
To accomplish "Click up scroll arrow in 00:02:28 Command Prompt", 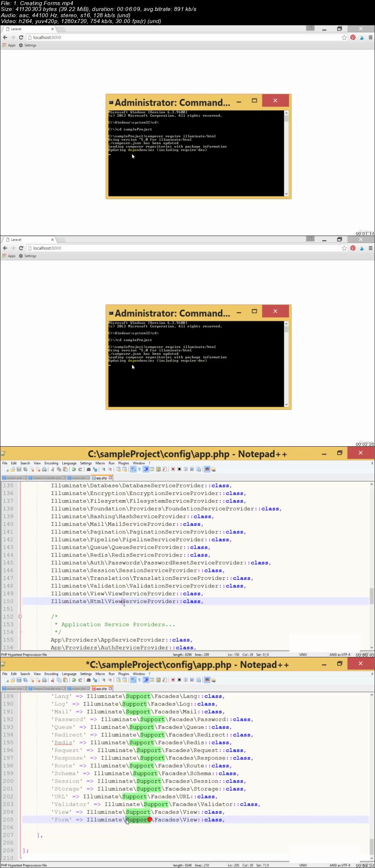I will pyautogui.click(x=286, y=324).
